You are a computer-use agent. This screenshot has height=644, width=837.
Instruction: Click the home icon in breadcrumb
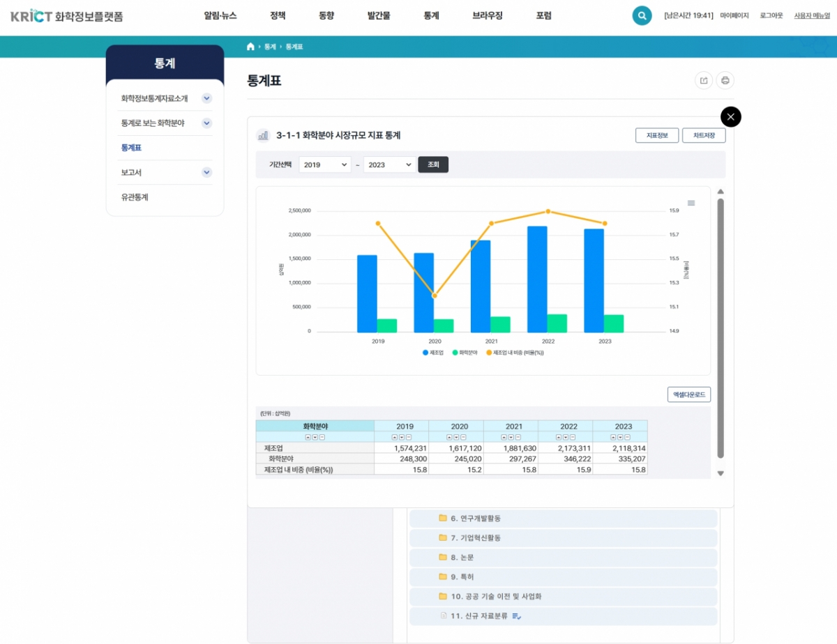(x=251, y=47)
